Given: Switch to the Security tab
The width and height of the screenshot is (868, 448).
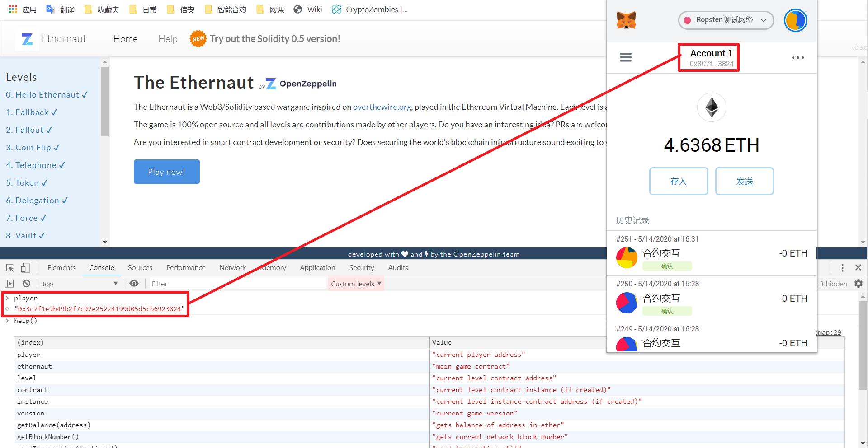Looking at the screenshot, I should (x=362, y=268).
